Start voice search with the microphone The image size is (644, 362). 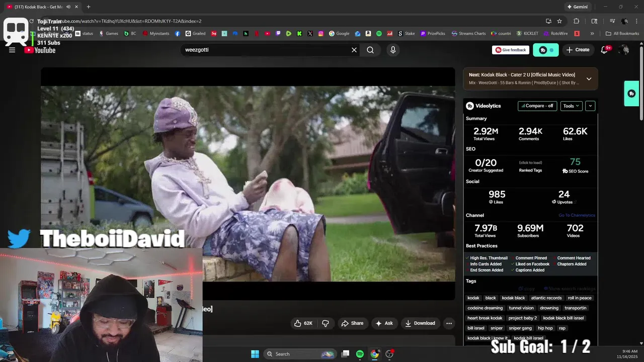pos(393,50)
